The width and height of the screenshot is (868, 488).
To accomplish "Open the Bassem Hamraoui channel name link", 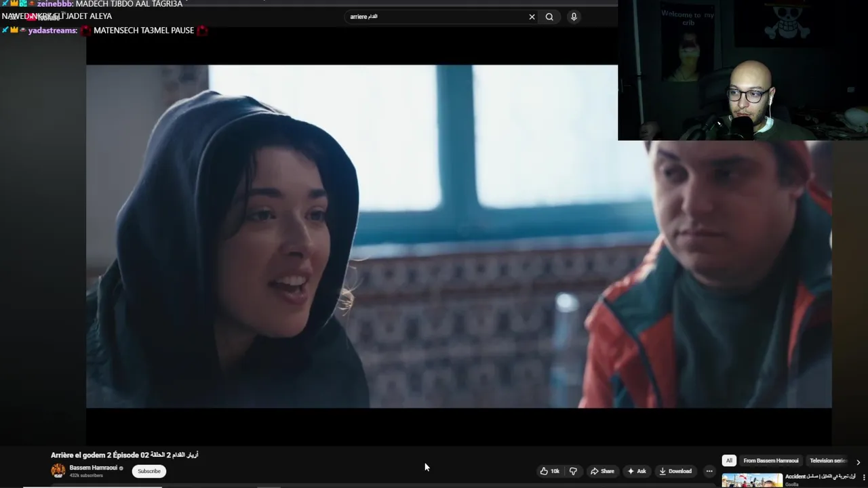I will (93, 468).
